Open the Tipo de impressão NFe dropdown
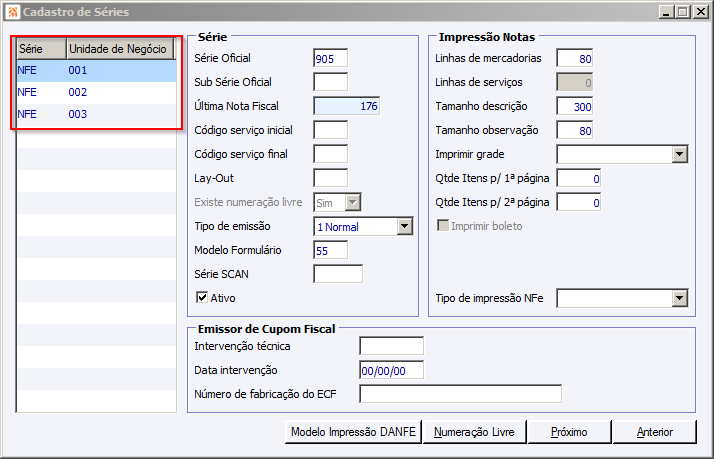The image size is (714, 459). 679,298
